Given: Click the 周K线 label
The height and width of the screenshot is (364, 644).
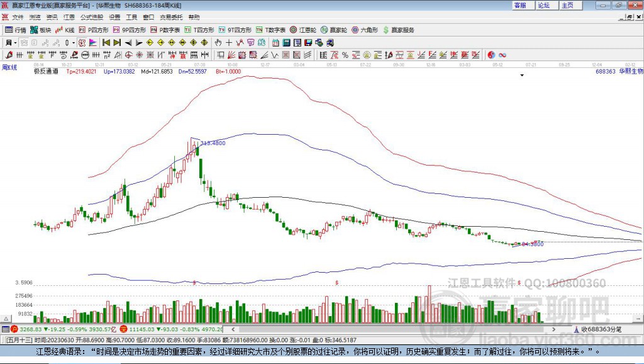Looking at the screenshot, I should click(x=9, y=67).
